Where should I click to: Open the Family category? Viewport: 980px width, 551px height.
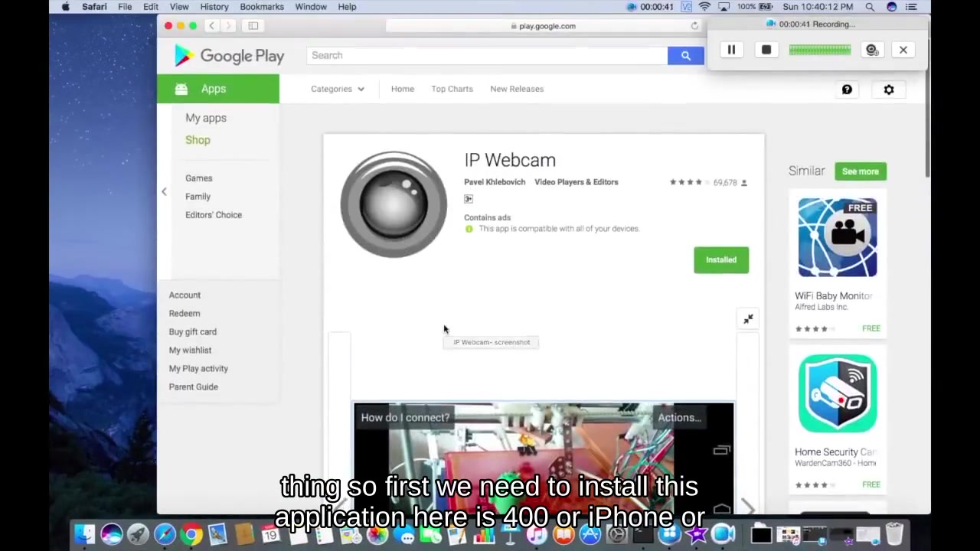[x=198, y=197]
